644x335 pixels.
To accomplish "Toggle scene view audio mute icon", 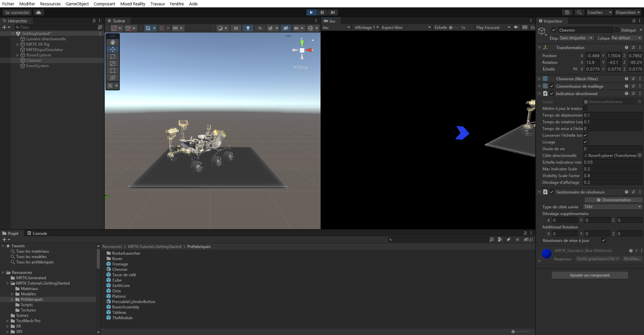I will click(260, 28).
